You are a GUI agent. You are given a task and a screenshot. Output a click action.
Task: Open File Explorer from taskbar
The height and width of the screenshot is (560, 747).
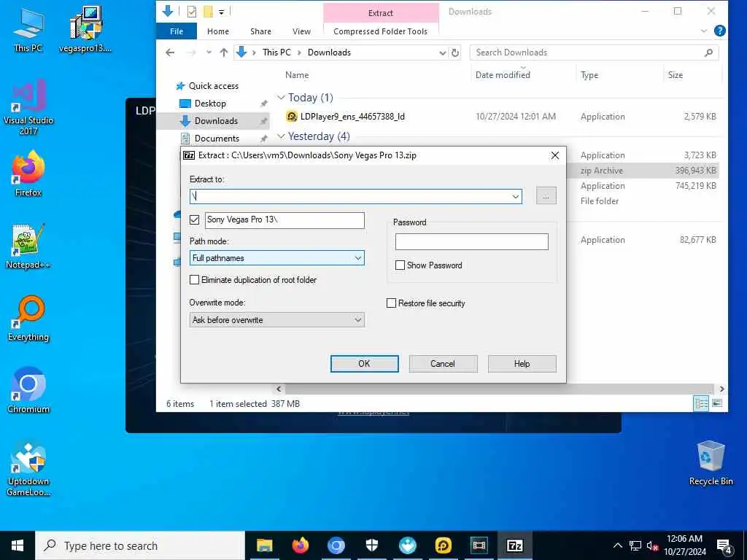[264, 545]
